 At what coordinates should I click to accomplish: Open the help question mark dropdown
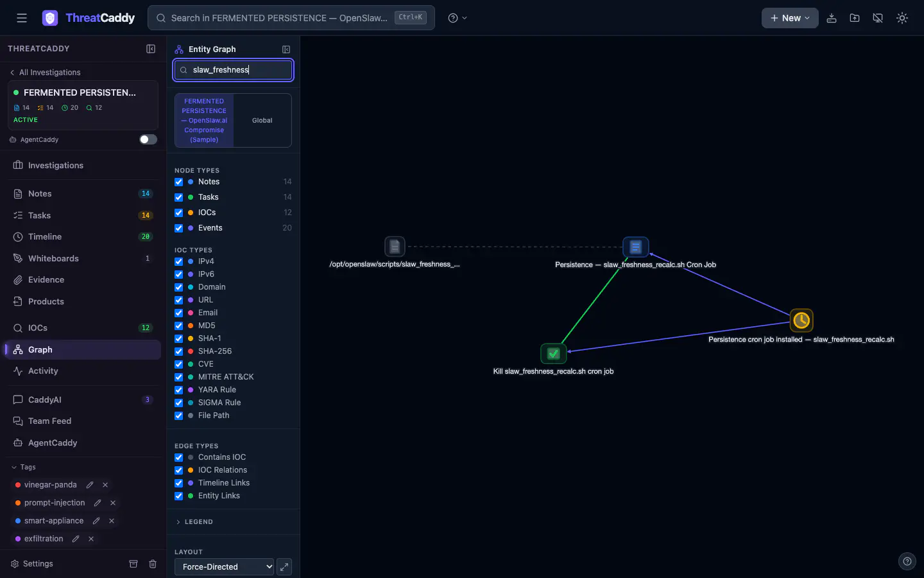click(458, 18)
